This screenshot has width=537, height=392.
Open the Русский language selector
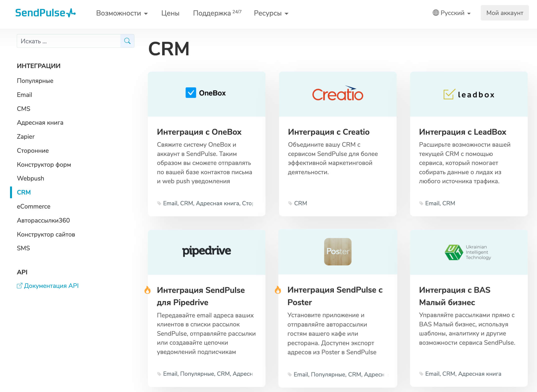452,13
